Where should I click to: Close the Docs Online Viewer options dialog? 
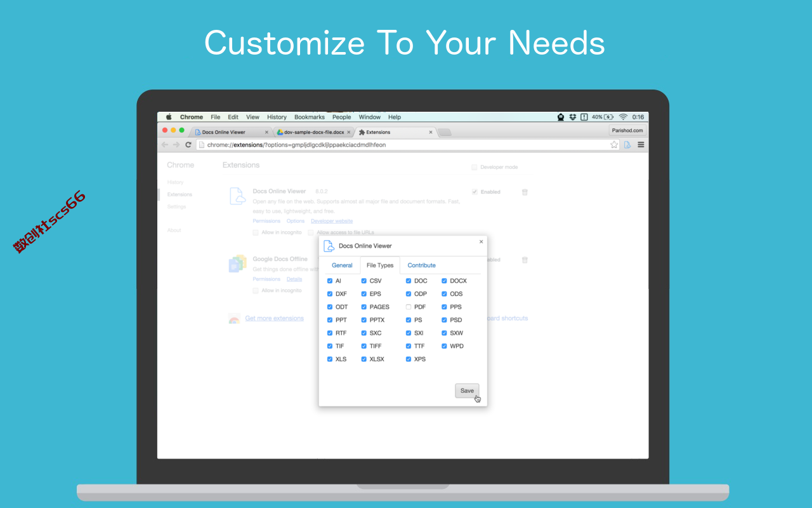point(481,241)
